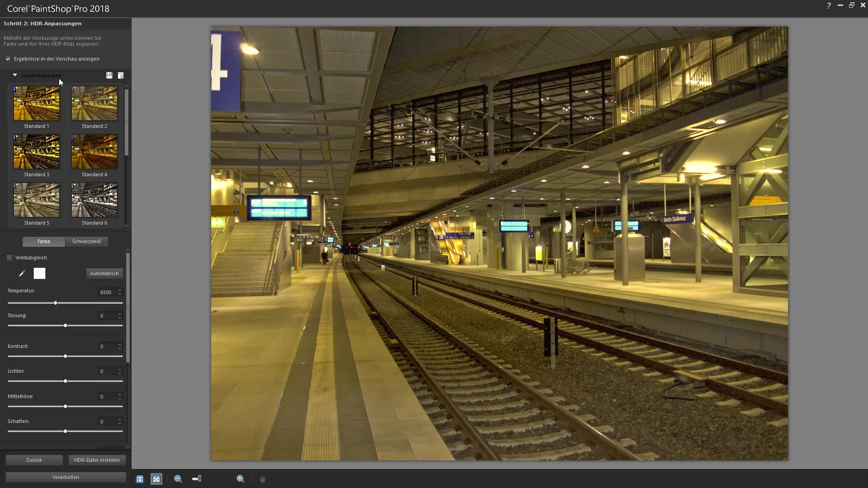
Task: Select the hand pan tool
Action: pos(262,479)
